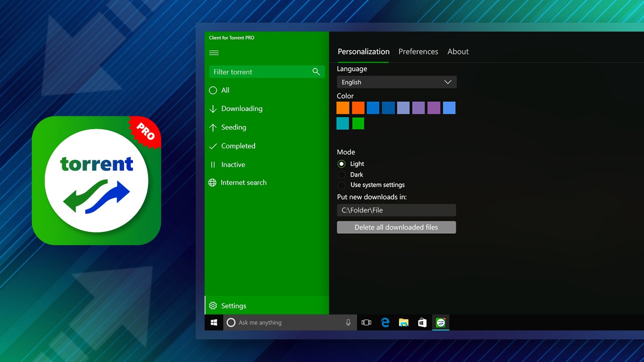Choose the bright blue color swatch
This screenshot has width=644, height=362.
pos(373,108)
